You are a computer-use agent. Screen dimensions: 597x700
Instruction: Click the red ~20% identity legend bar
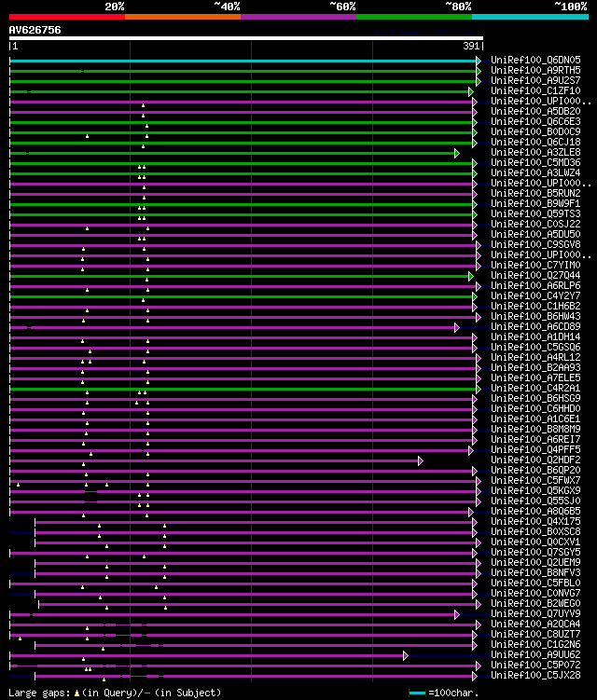point(67,17)
